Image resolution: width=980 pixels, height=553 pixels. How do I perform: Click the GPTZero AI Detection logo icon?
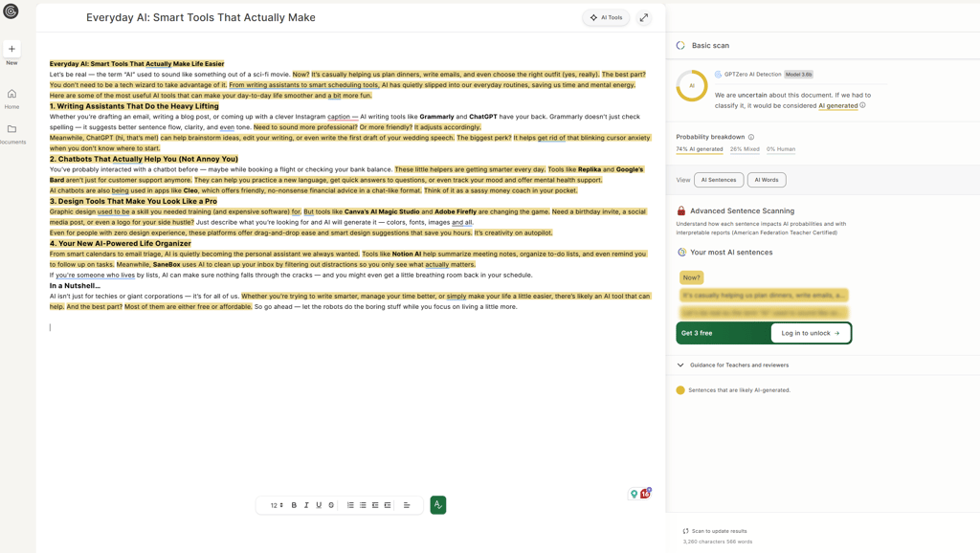[718, 75]
